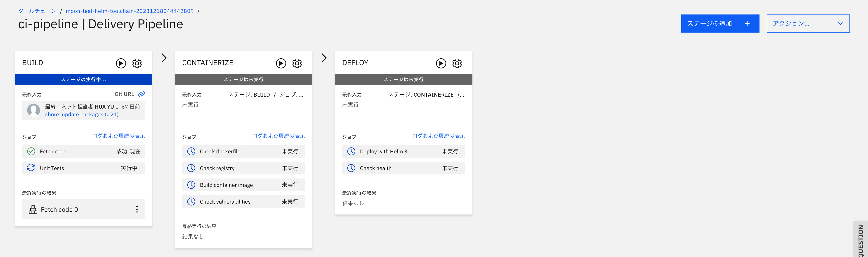868x257 pixels.
Task: Run the CONTAINERIZE stage with the play icon
Action: (281, 63)
